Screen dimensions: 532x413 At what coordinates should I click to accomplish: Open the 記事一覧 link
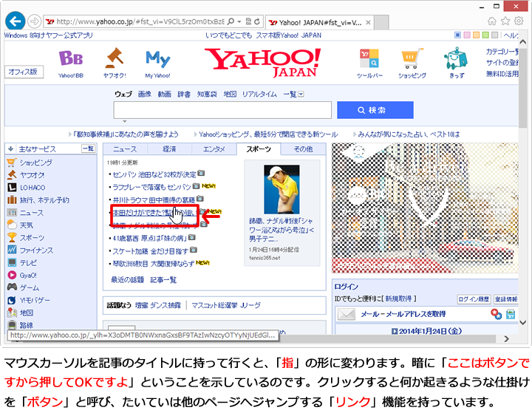tap(163, 280)
